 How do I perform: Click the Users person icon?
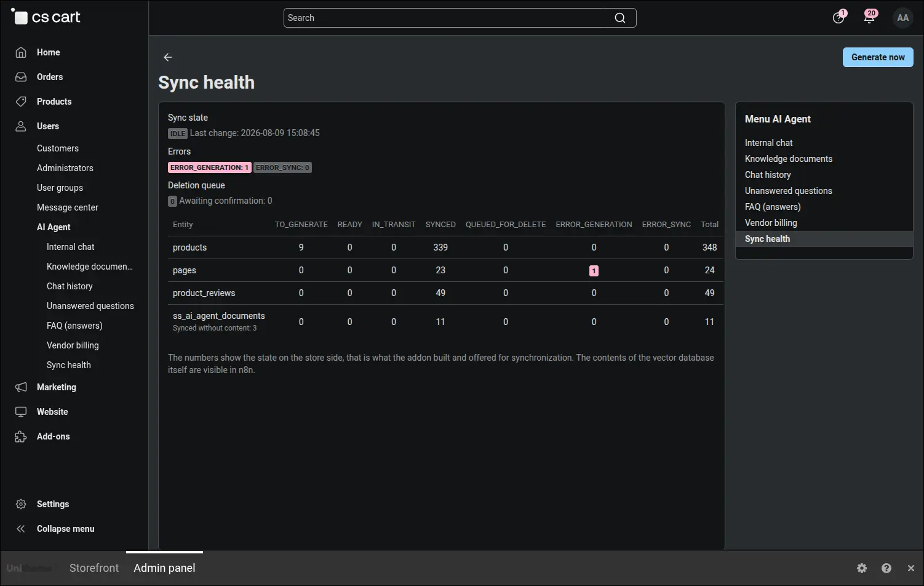(21, 126)
